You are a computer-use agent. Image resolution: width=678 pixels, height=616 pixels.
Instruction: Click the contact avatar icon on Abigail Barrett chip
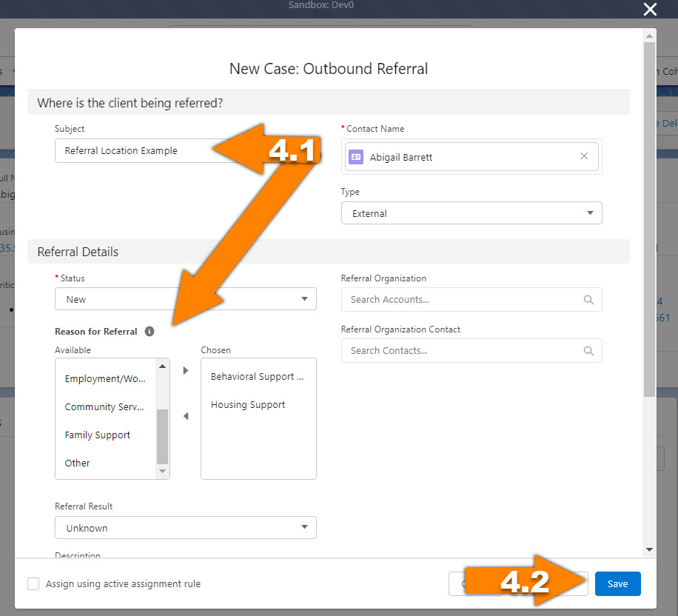click(357, 156)
